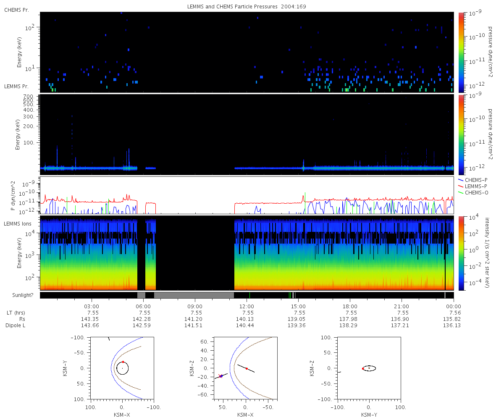Click the Sunlight? row label
This screenshot has width=504, height=420.
coord(18,295)
